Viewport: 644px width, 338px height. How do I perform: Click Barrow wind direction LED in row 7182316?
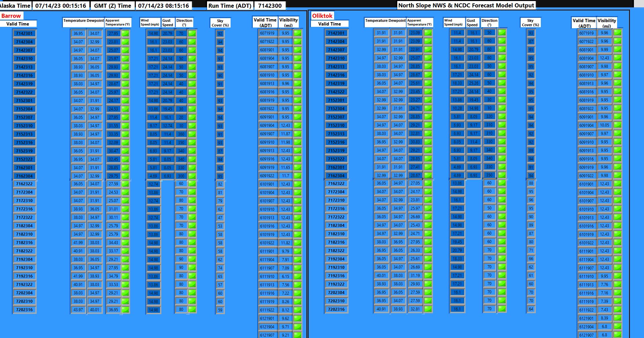(x=192, y=242)
